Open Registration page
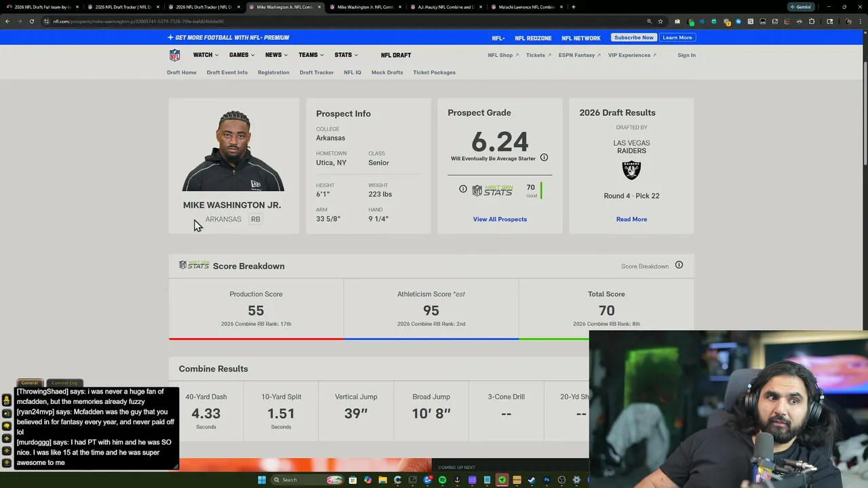Image resolution: width=868 pixels, height=488 pixels. point(273,73)
